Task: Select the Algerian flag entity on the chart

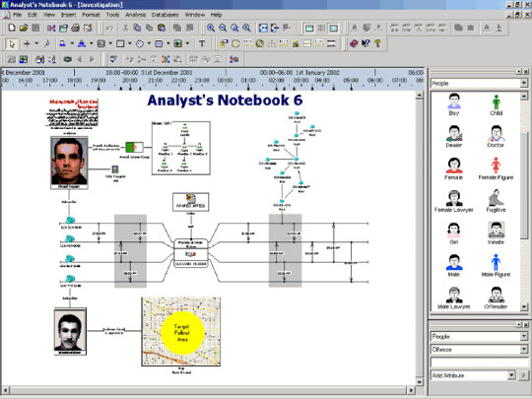Action: tap(134, 147)
